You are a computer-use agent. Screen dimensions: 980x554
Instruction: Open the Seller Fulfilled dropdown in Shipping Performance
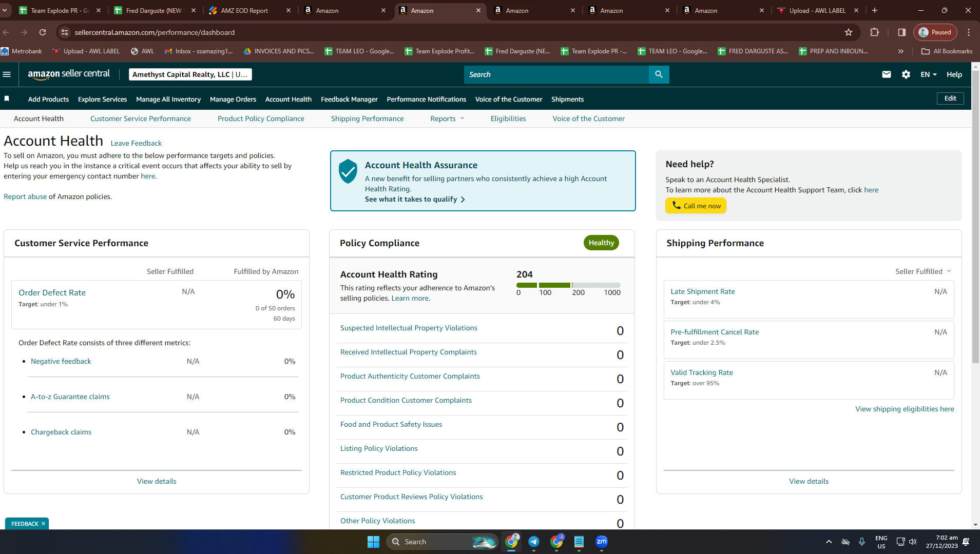(923, 271)
